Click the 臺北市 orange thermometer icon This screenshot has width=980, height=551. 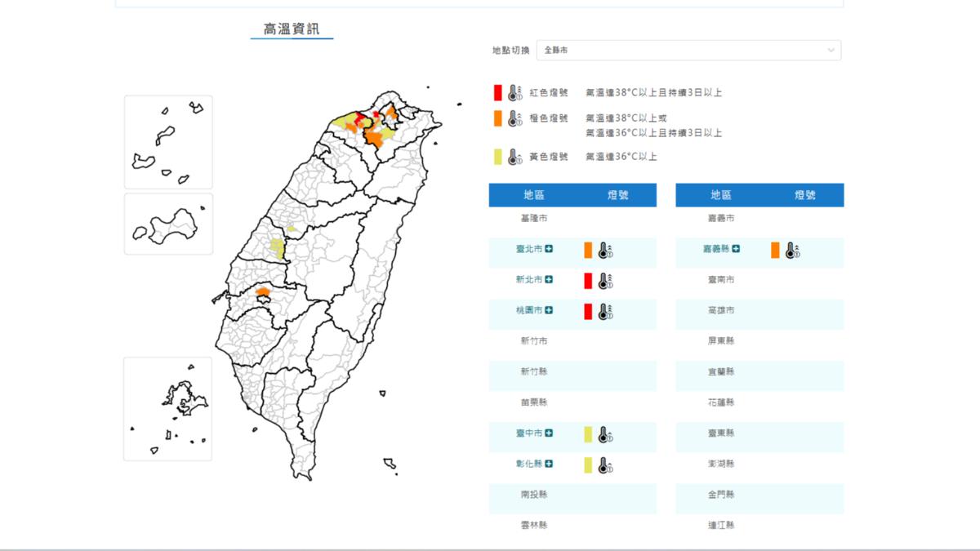(605, 251)
